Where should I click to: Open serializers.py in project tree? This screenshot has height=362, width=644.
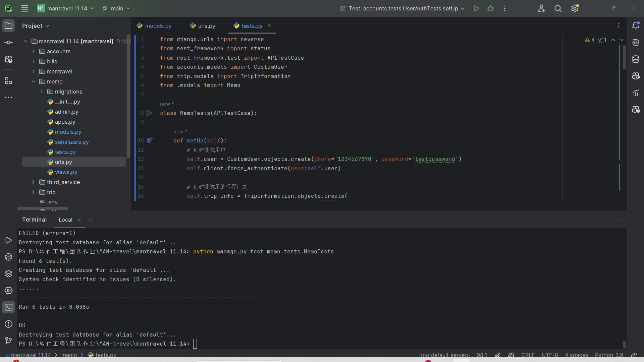(x=71, y=142)
